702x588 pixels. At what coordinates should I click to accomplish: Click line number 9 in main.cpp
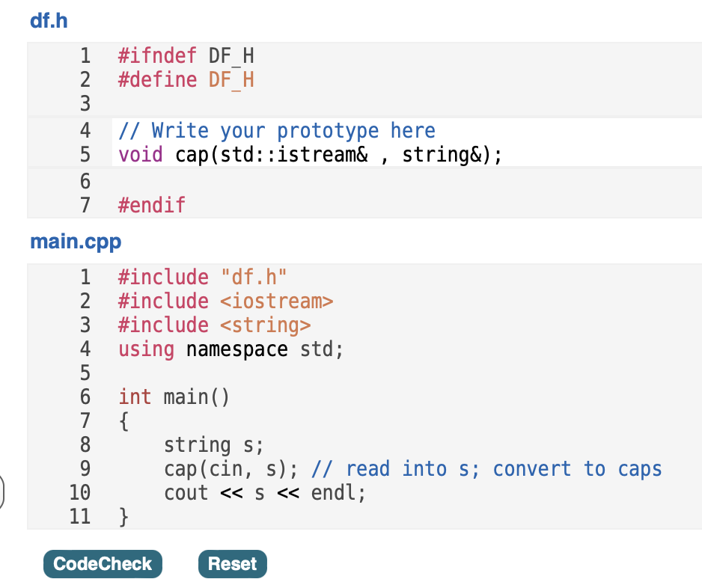coord(85,468)
